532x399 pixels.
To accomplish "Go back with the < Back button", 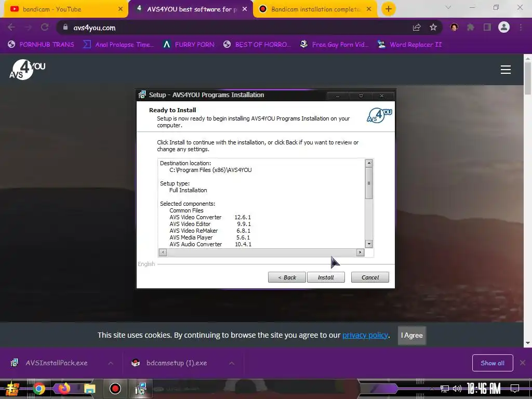I will 287,277.
